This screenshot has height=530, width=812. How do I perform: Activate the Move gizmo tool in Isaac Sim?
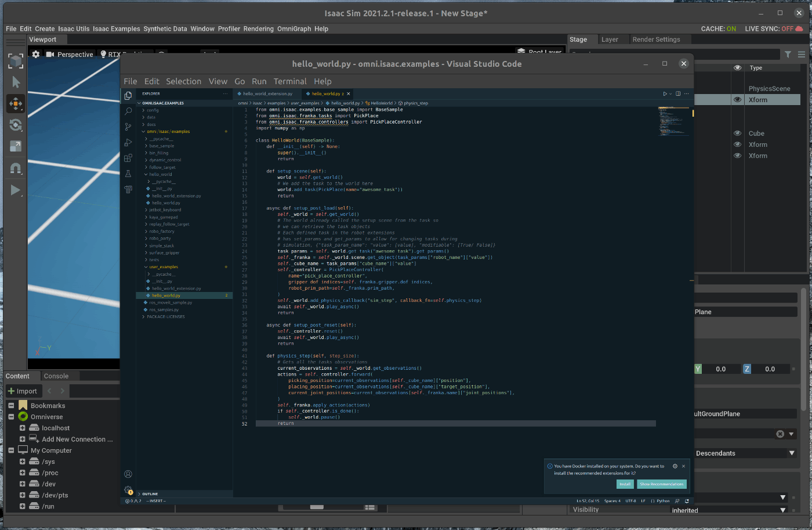[16, 103]
